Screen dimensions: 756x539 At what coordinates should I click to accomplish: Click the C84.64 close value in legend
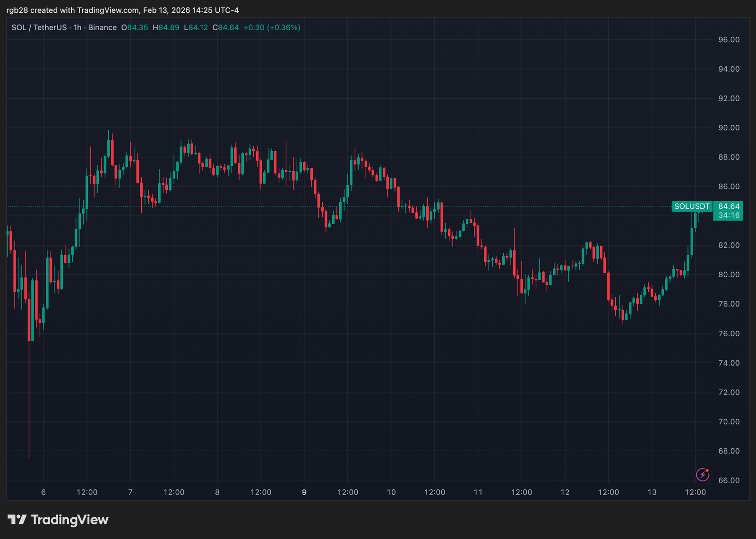pyautogui.click(x=226, y=27)
